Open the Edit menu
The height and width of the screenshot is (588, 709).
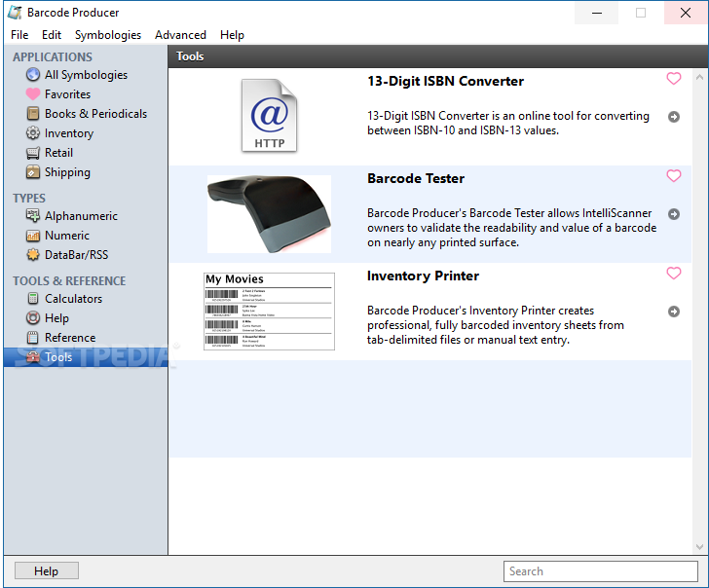pos(52,35)
